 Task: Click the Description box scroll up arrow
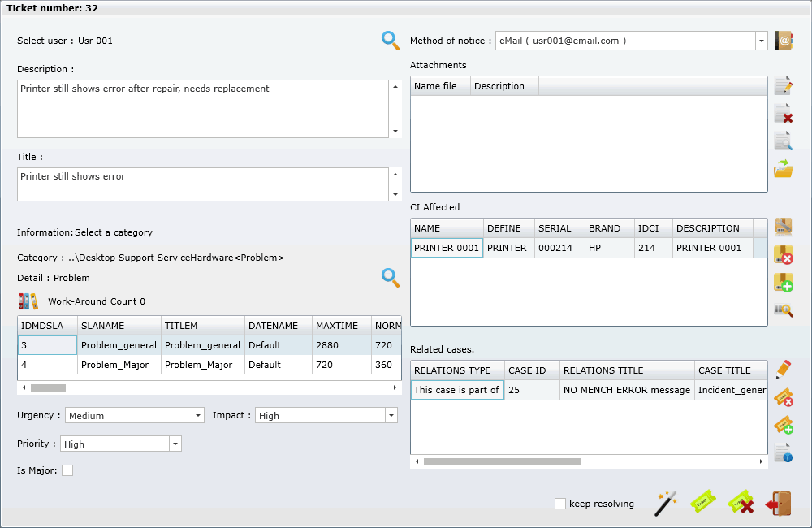[x=395, y=87]
